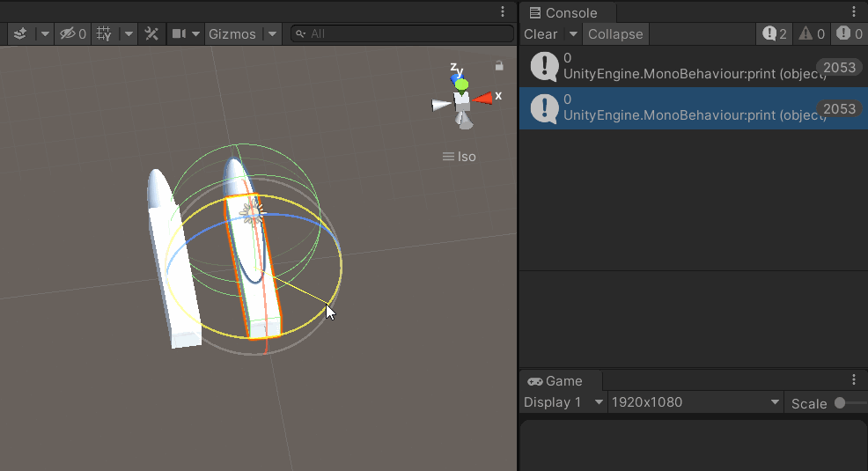Open Game panel kebab menu

tap(854, 379)
